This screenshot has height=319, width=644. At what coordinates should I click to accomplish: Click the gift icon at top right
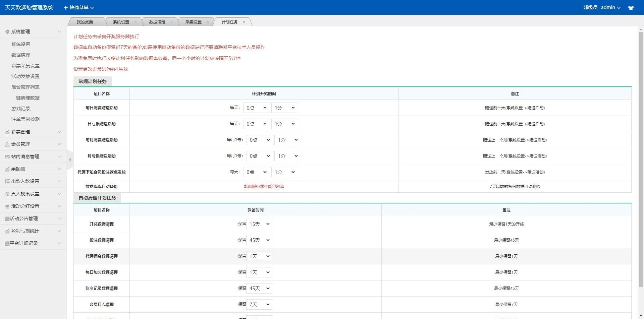(631, 7)
